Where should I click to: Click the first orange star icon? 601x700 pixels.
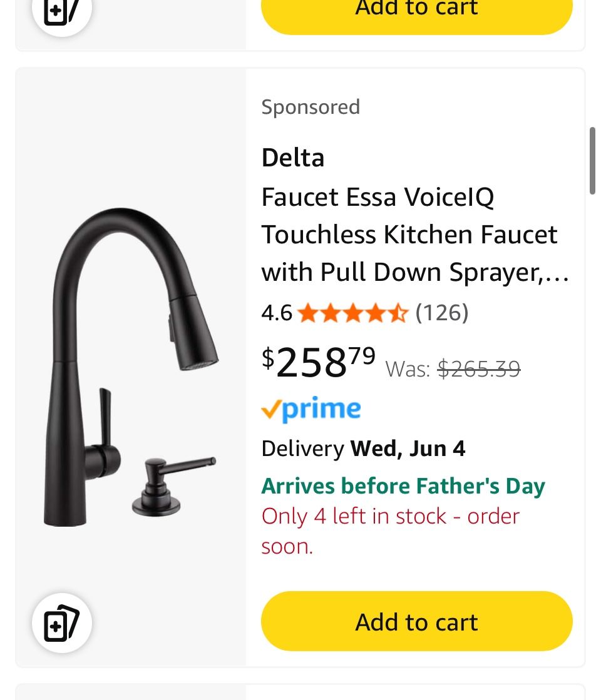pos(307,312)
